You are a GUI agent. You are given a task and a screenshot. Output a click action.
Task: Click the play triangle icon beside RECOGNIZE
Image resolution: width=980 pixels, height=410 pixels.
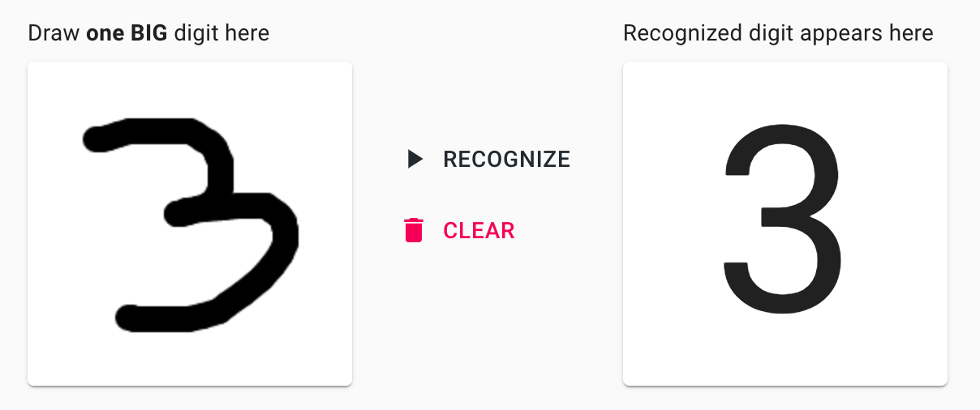pos(415,159)
